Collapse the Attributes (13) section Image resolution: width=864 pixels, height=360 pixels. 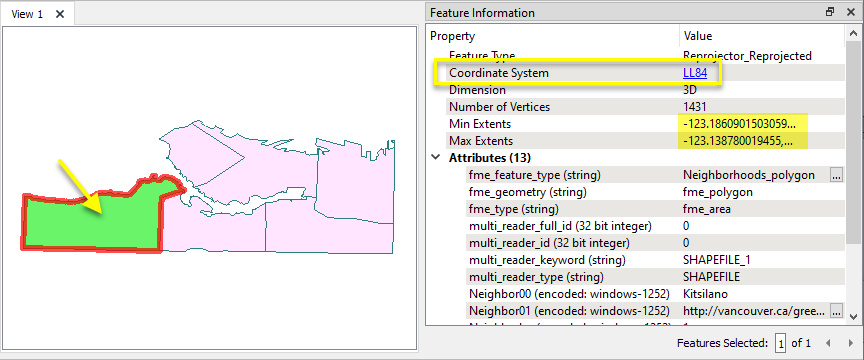point(436,158)
